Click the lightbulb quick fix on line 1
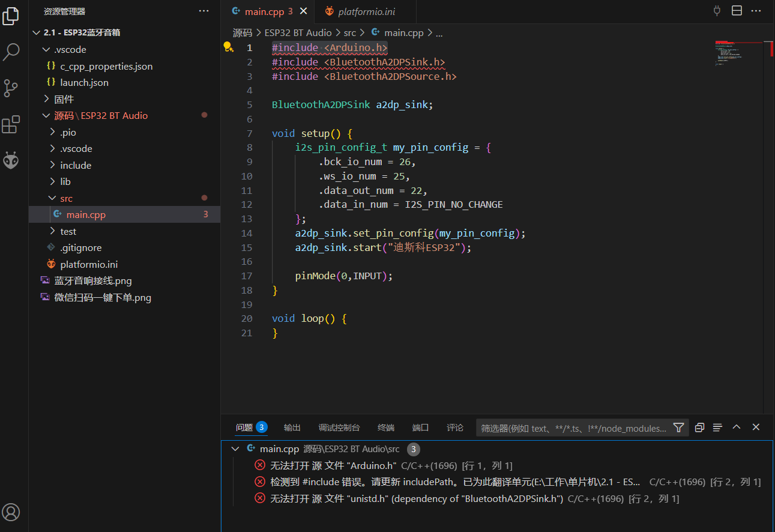Screen dimensions: 775x532 (228, 47)
